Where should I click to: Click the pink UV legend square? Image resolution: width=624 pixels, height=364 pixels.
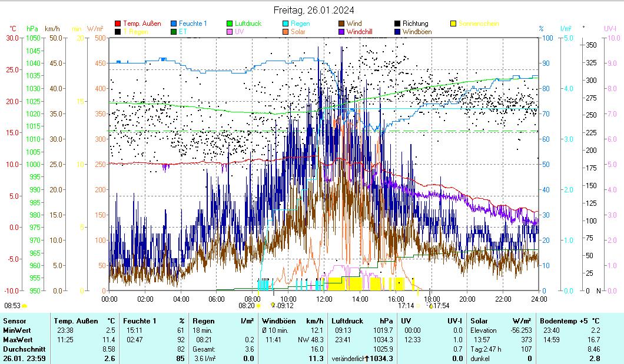(230, 32)
